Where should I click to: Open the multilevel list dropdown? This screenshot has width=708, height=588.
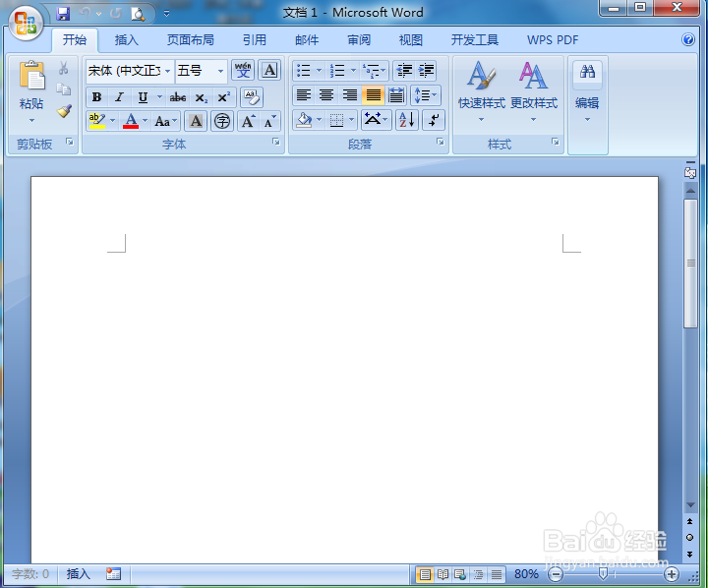[383, 71]
